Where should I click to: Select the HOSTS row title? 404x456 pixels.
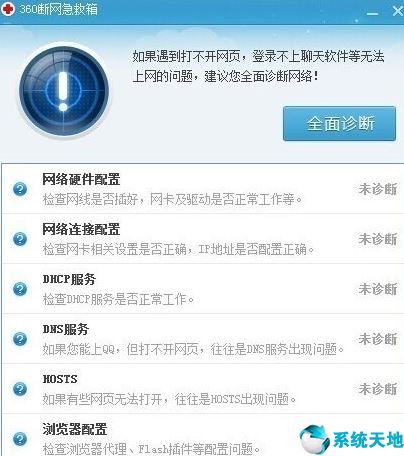(x=60, y=379)
